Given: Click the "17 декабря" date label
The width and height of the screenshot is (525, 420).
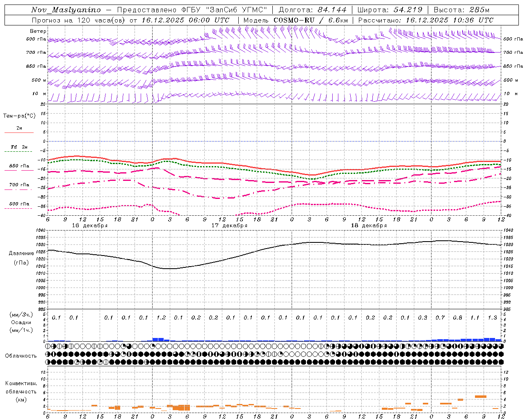Looking at the screenshot, I should click(229, 226).
